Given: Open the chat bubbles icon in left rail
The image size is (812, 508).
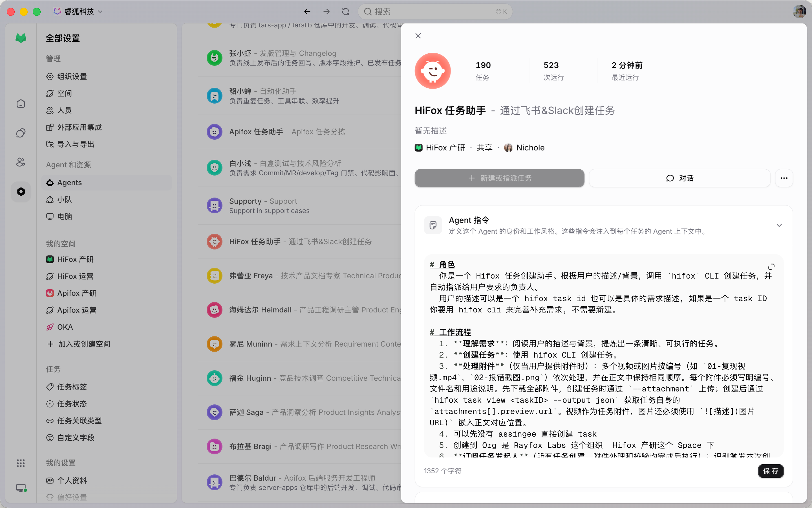Looking at the screenshot, I should pos(21,133).
